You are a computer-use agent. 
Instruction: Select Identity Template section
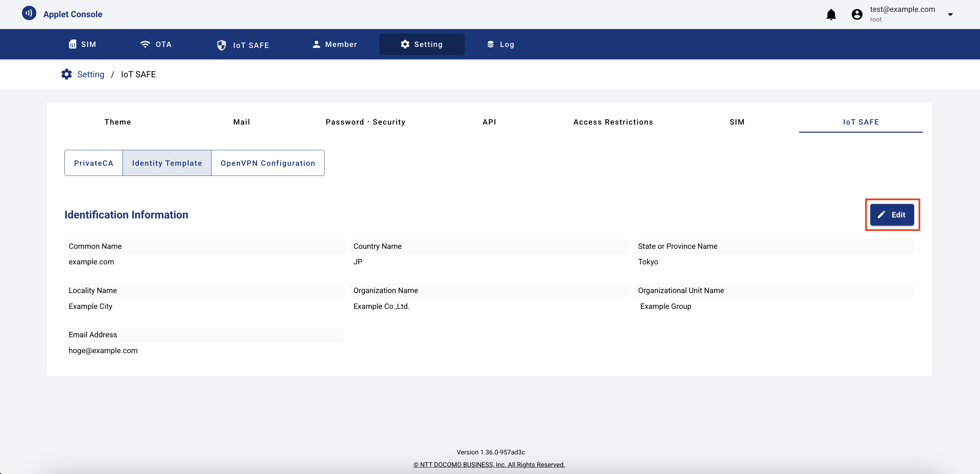point(166,163)
